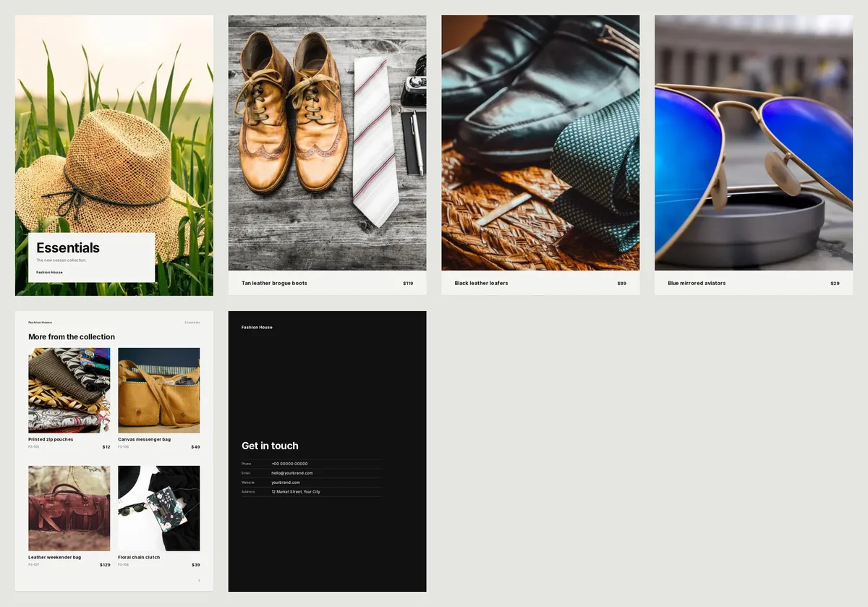Click the "Tan leather brogue boots" caption
868x607 pixels.
click(x=274, y=283)
